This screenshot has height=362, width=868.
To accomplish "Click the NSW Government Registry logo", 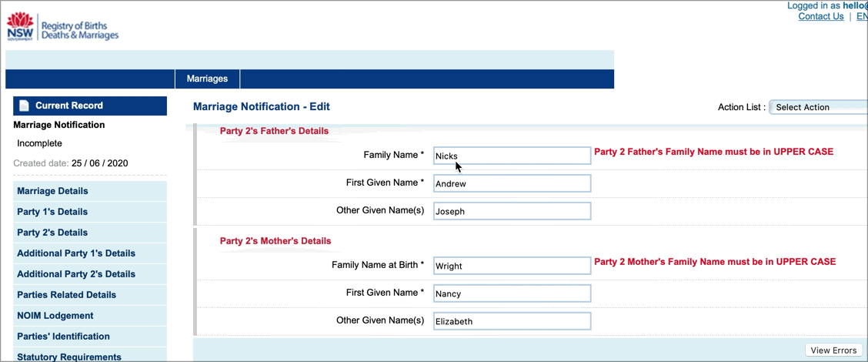I will click(63, 28).
